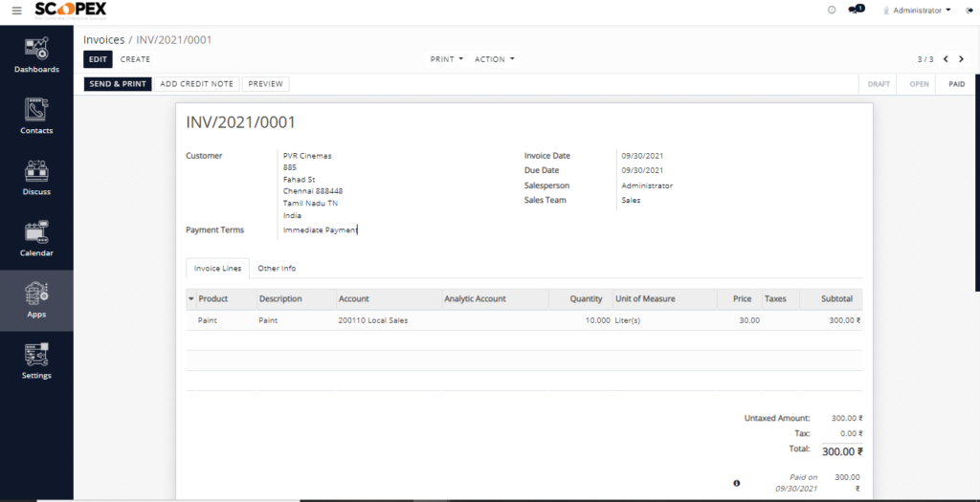This screenshot has height=502, width=980.
Task: Click the PVR Cinemas customer name
Action: click(x=307, y=156)
